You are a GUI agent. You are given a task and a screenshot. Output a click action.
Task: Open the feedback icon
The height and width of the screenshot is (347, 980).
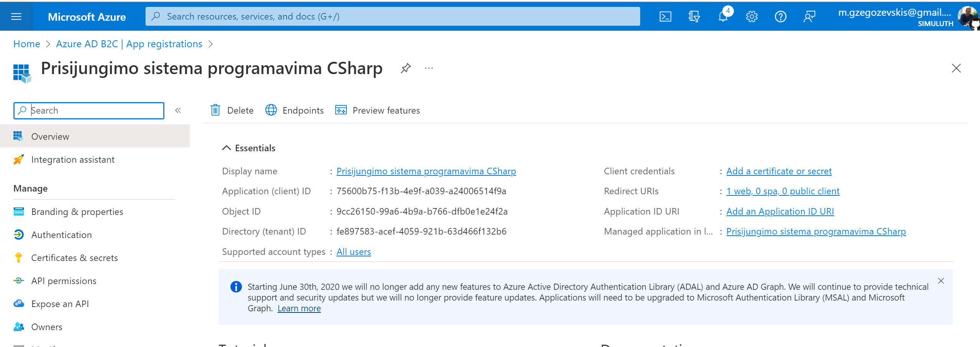(x=810, y=16)
